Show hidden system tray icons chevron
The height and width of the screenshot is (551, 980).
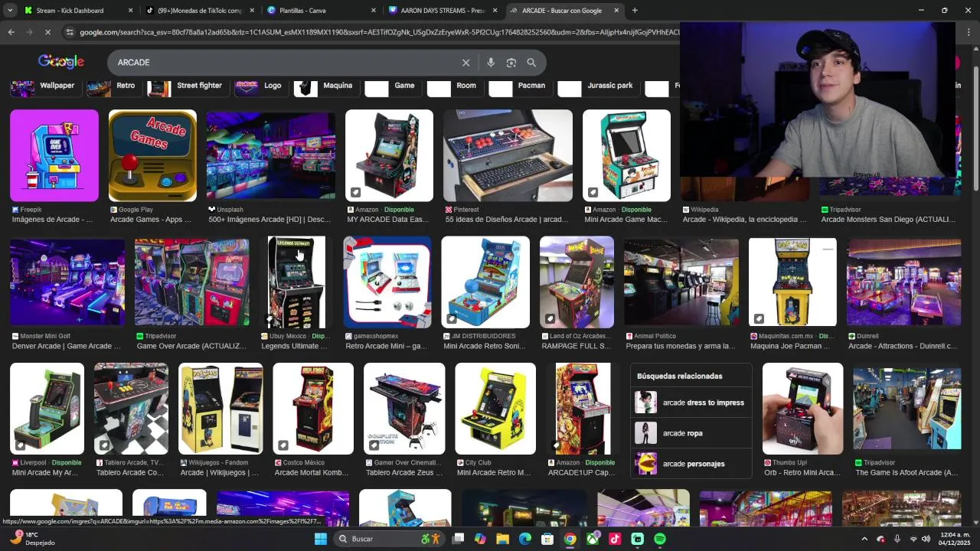point(864,539)
